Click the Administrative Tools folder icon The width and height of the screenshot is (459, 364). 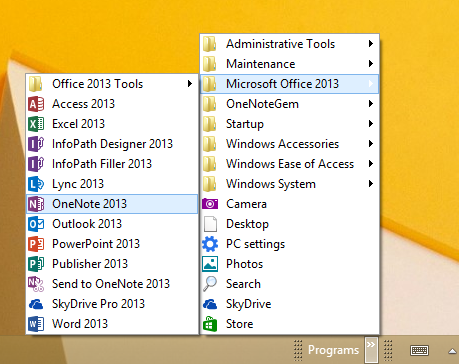point(210,44)
